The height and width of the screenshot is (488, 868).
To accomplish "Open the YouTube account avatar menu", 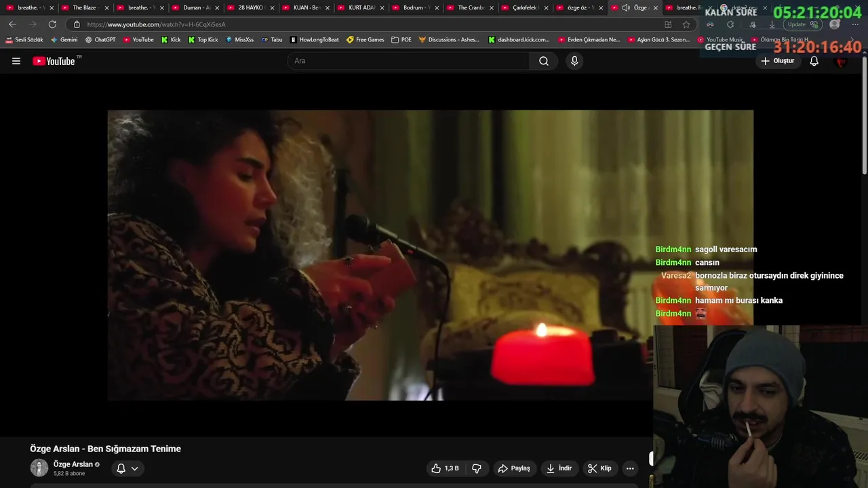I will [x=842, y=61].
